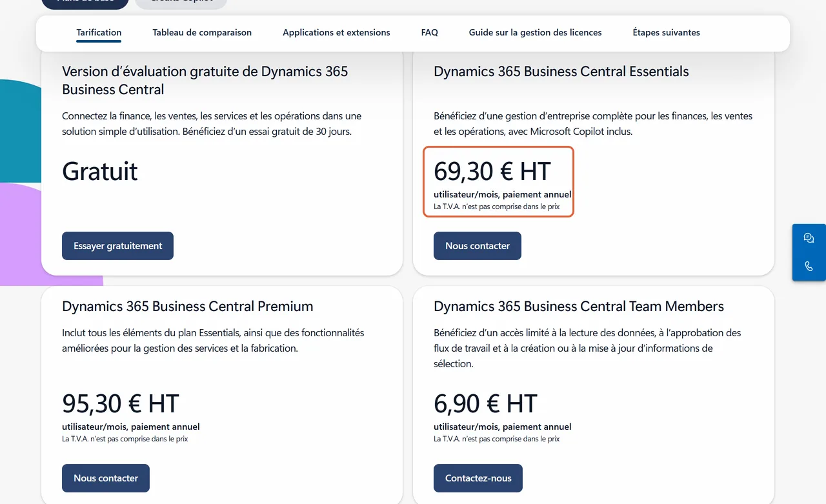Click "utilisateur/mois, paiement annuel" under Team Members price
The image size is (826, 504).
click(x=503, y=427)
